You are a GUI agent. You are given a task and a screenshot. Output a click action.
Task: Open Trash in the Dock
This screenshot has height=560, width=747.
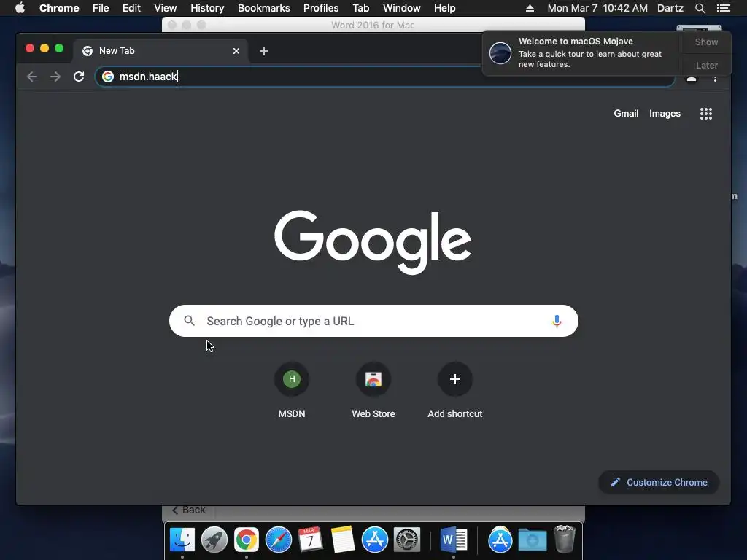pos(565,539)
